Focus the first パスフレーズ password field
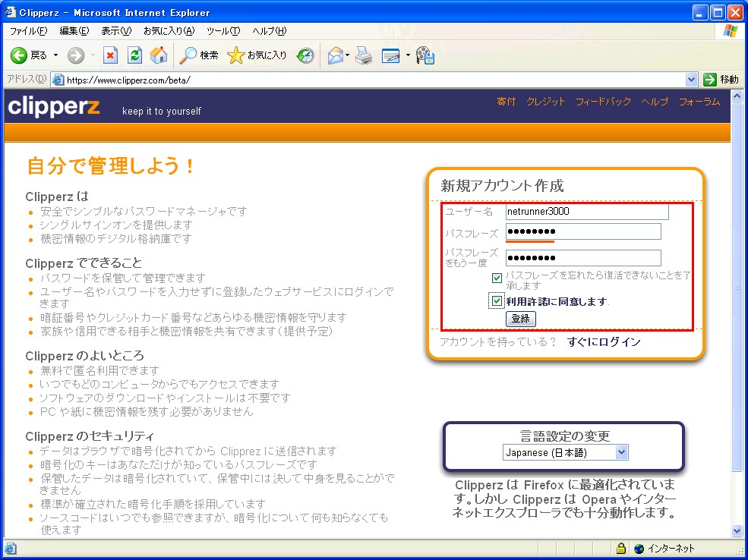 pos(583,231)
